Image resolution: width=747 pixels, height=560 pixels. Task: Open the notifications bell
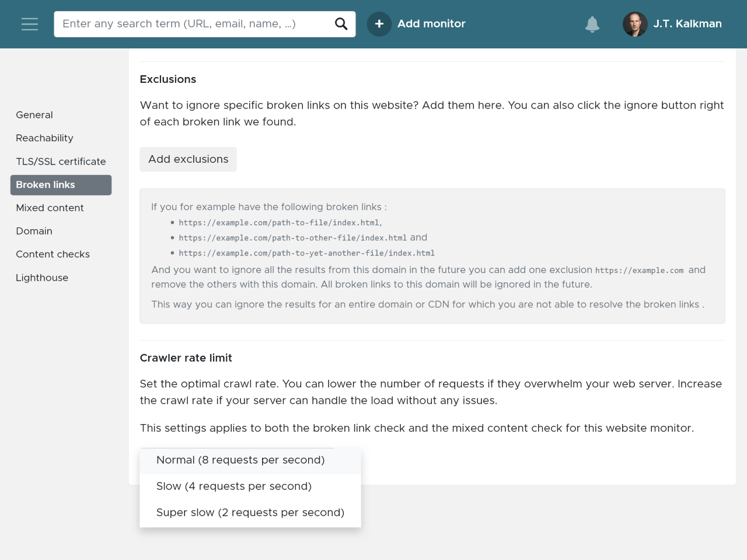(592, 24)
